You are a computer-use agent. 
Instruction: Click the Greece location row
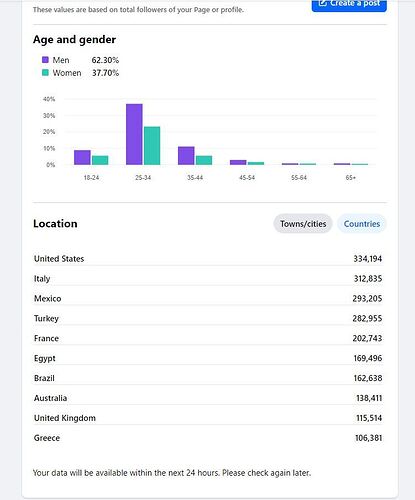pyautogui.click(x=208, y=438)
